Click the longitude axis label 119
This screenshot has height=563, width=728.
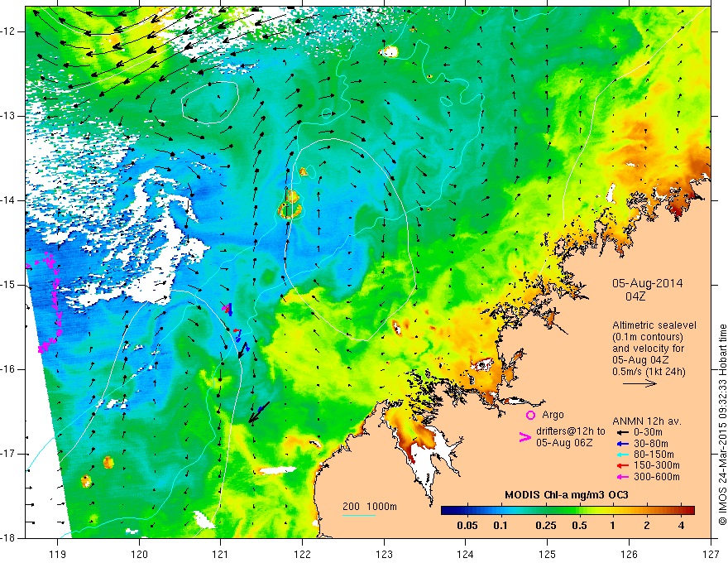click(x=58, y=554)
